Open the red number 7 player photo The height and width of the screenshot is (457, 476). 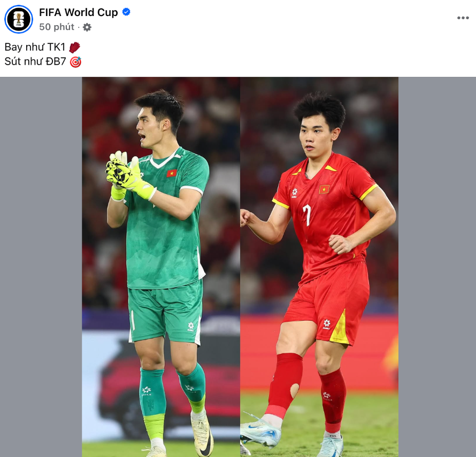[x=319, y=267]
